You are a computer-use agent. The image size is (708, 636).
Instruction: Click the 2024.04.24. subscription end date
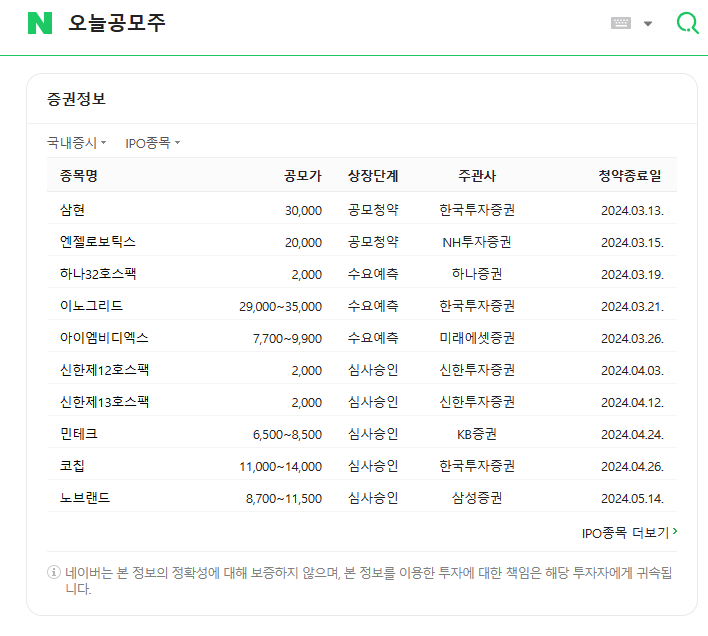(x=632, y=435)
